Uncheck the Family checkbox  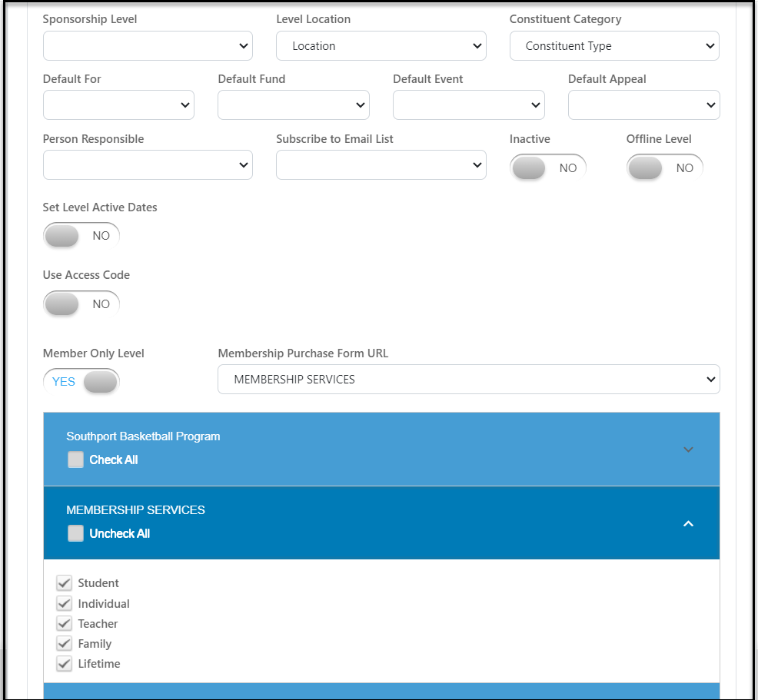(65, 643)
